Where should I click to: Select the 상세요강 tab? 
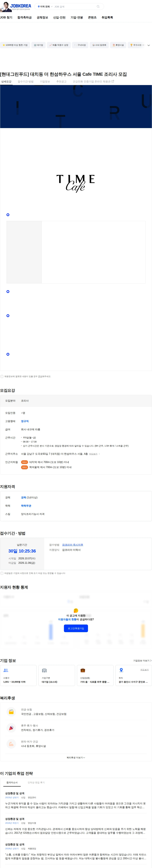click(x=6, y=82)
